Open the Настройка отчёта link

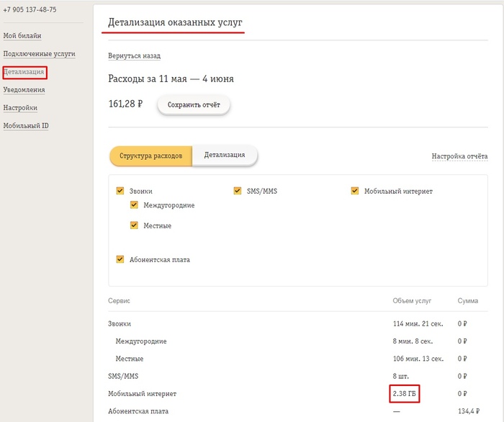(x=459, y=156)
